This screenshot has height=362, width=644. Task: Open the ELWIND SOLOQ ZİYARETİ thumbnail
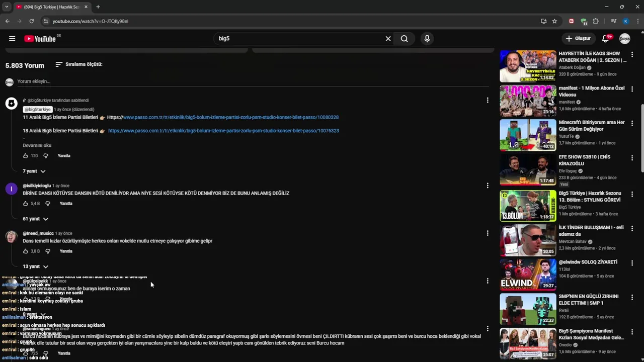[x=528, y=275]
